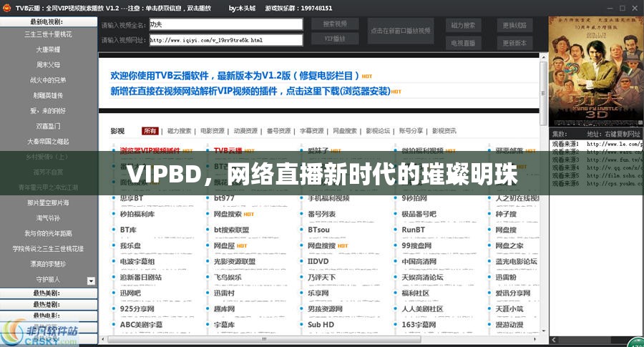Select 三生三世十里桃花 in the TV list

click(x=48, y=34)
